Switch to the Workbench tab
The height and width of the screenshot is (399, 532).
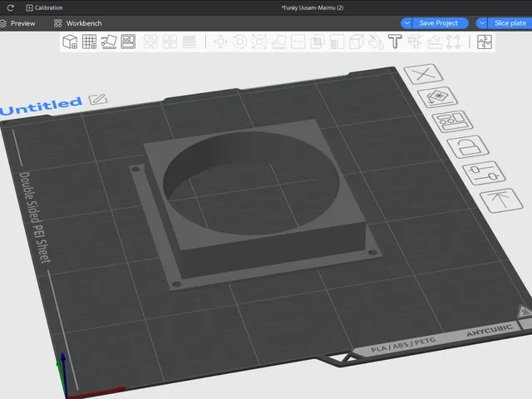77,23
